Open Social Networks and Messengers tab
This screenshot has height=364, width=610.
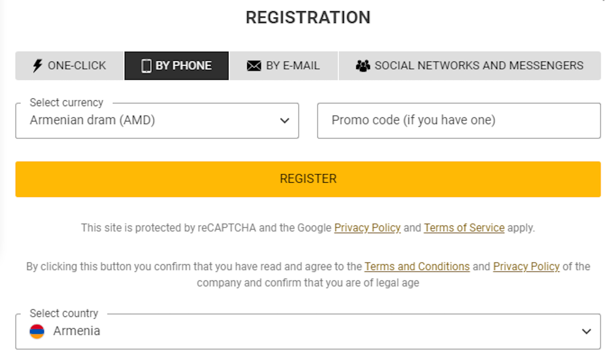pos(470,66)
